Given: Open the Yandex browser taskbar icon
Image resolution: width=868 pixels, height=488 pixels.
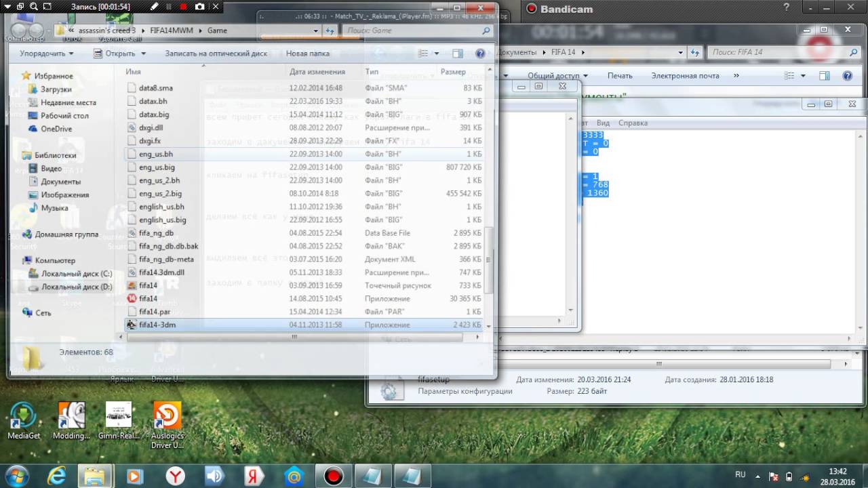Looking at the screenshot, I should pos(175,476).
